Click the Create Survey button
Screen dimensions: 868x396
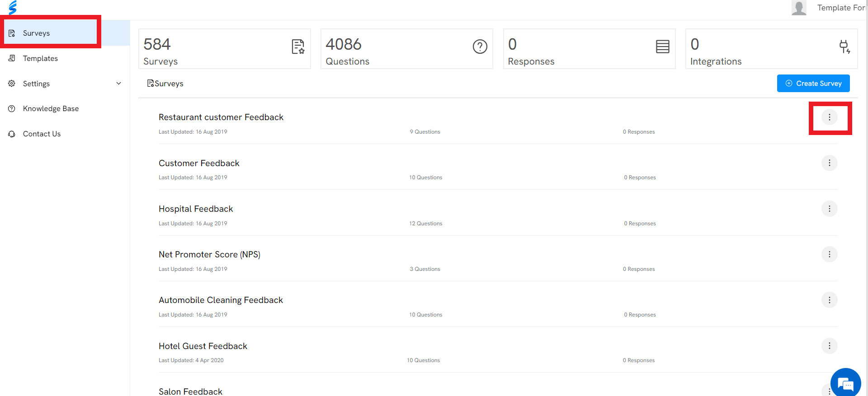(x=813, y=84)
